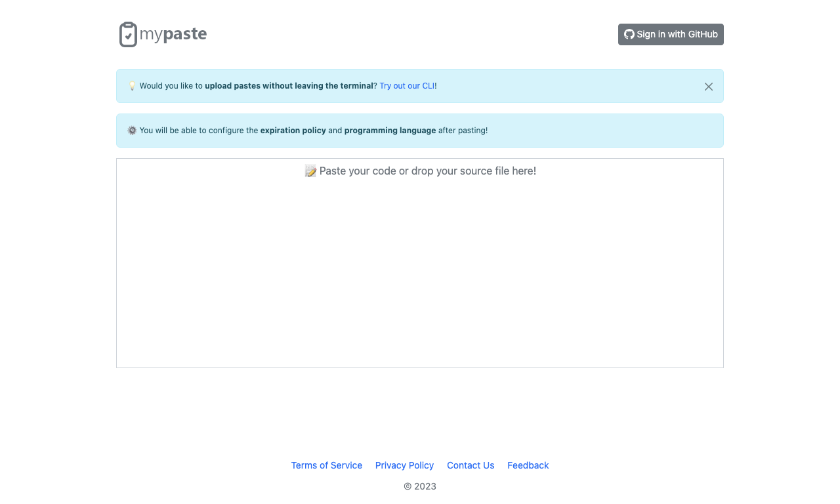The image size is (840, 504).
Task: Click the gear icon in configuration notice
Action: [132, 131]
